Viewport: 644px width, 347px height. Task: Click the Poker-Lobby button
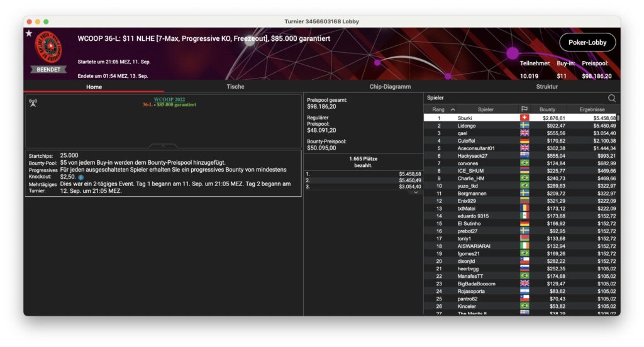click(587, 42)
